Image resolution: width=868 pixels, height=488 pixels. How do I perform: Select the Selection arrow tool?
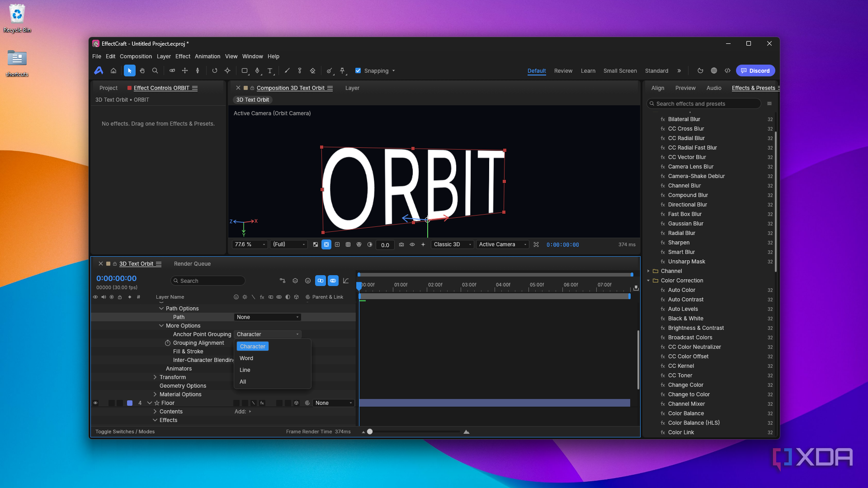coord(129,70)
